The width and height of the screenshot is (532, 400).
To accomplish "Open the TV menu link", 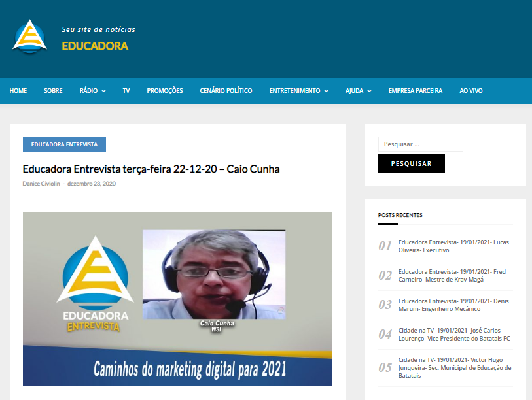I will point(126,91).
